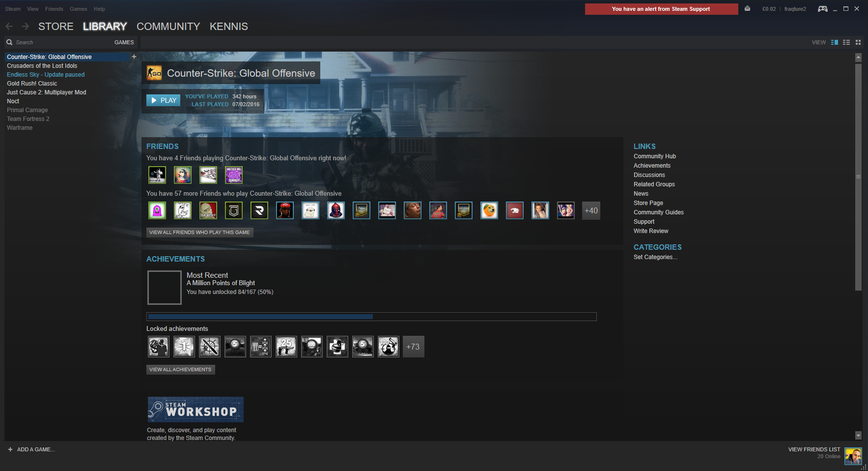Image resolution: width=868 pixels, height=471 pixels.
Task: Open the orange doge friend avatar
Action: tap(489, 210)
